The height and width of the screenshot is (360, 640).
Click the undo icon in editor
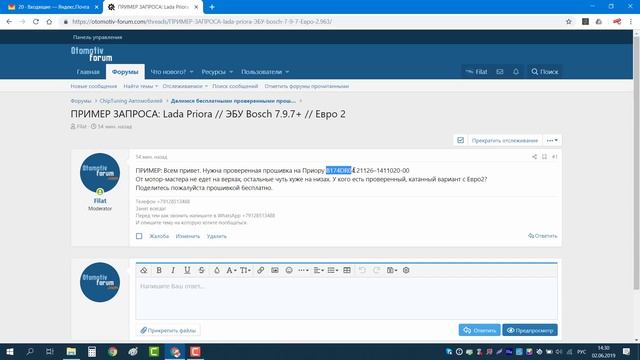click(362, 270)
